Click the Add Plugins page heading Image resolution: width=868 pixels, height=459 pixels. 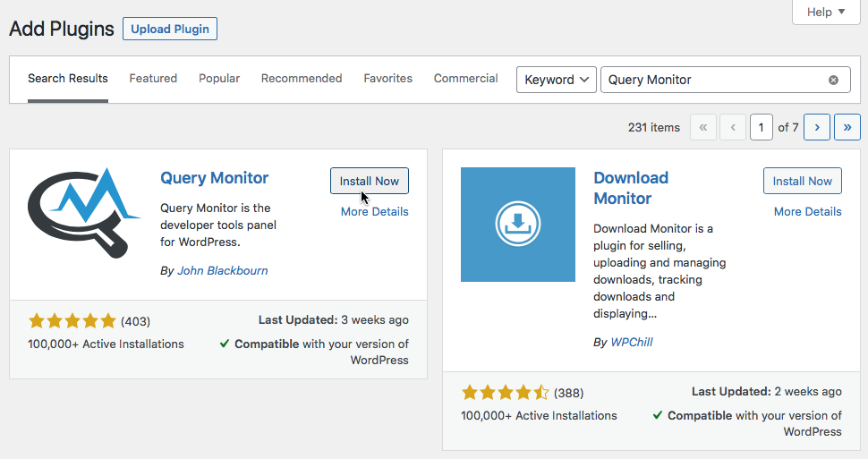pyautogui.click(x=62, y=29)
